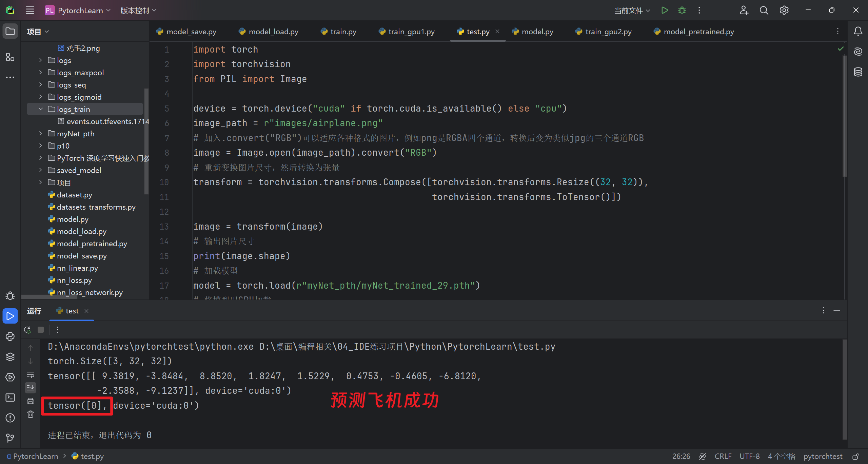
Task: Rerun the test script in Run panel
Action: 28,330
